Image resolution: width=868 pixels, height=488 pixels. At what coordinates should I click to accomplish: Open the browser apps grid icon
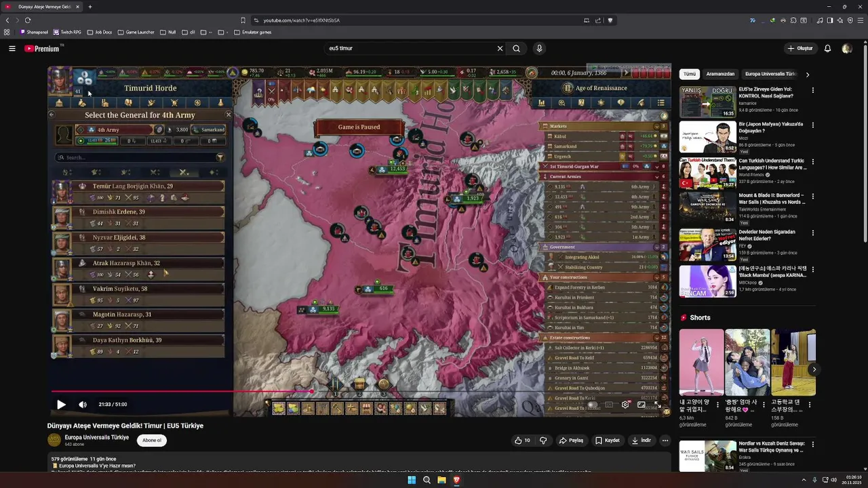click(x=7, y=32)
